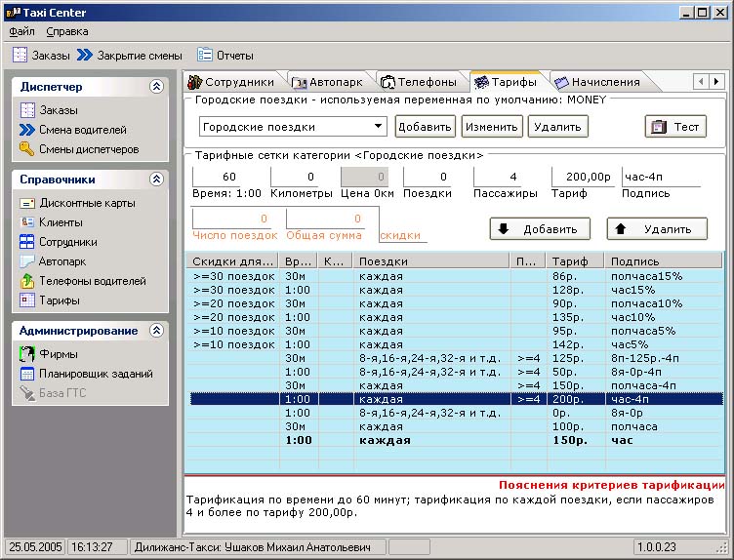The image size is (734, 560).
Task: Click the Тест button
Action: pyautogui.click(x=676, y=126)
